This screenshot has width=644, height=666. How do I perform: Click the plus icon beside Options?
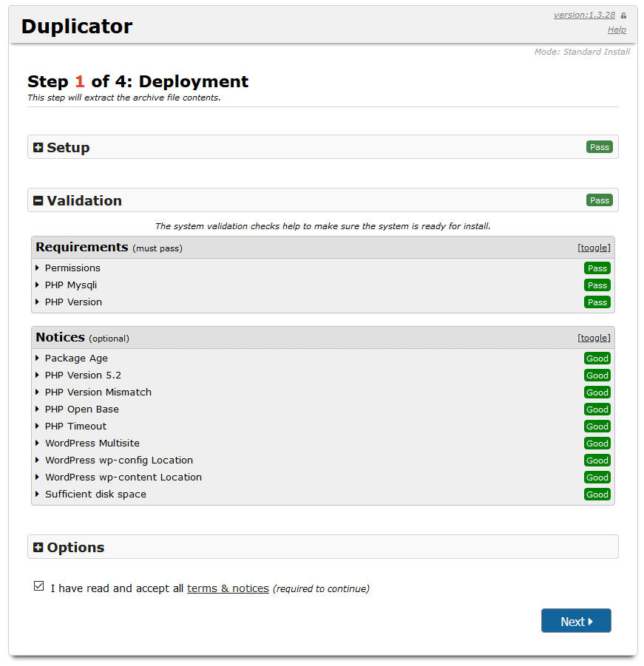coord(38,548)
